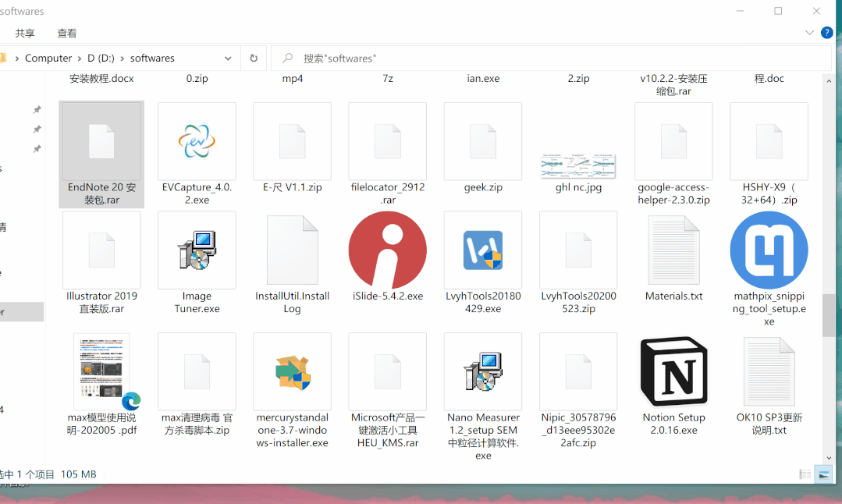Expand chevron before Computer breadcrumb
Viewport: 842px width, 504px height.
tap(17, 58)
